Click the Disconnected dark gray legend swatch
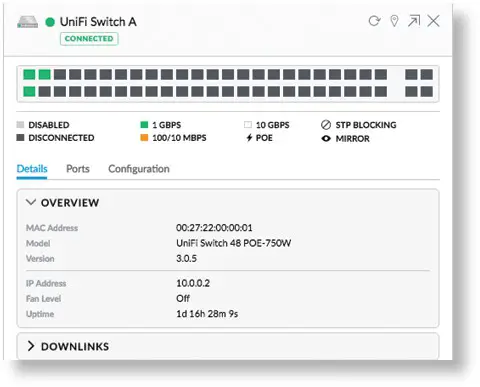The width and height of the screenshot is (480, 387). coord(20,137)
